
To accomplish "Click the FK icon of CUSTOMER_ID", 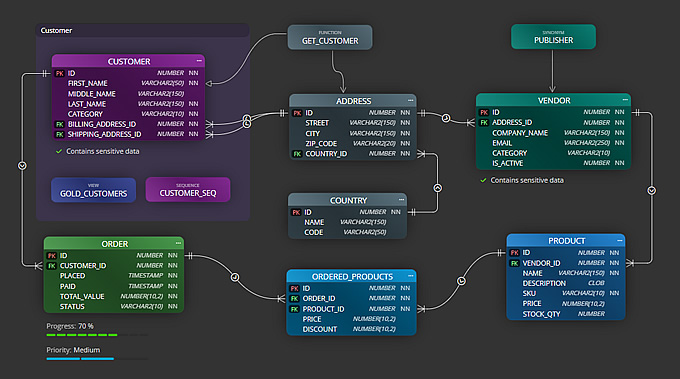I will tap(52, 266).
